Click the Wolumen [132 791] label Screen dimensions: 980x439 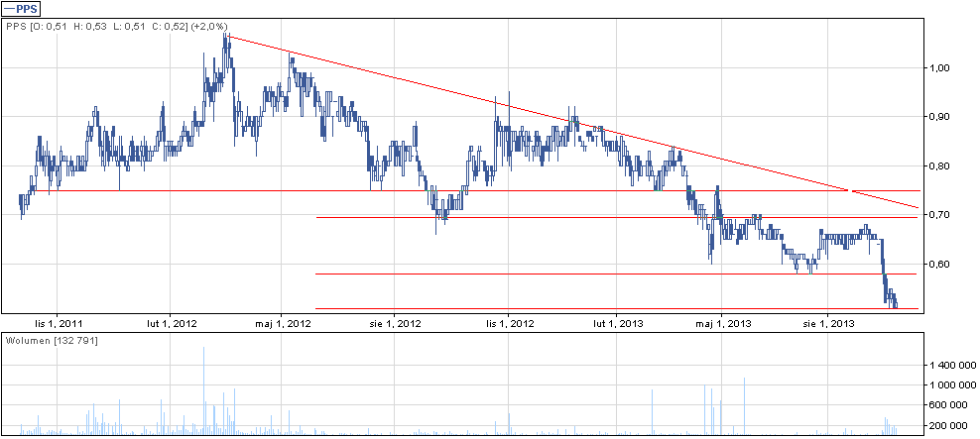point(52,340)
